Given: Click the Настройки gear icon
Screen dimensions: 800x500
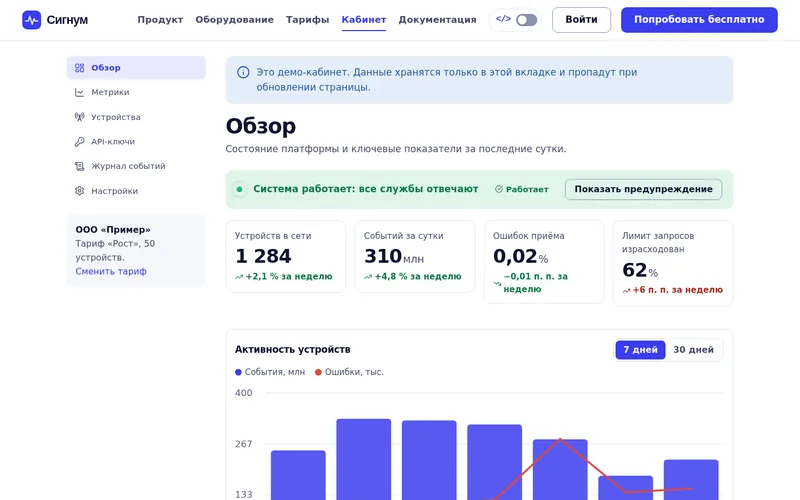Looking at the screenshot, I should (80, 191).
